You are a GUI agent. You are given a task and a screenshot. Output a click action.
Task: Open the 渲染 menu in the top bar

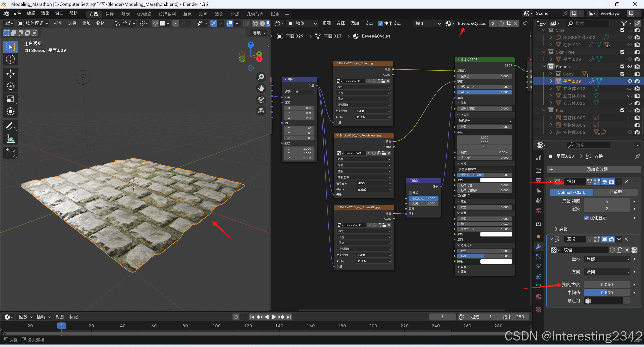45,13
